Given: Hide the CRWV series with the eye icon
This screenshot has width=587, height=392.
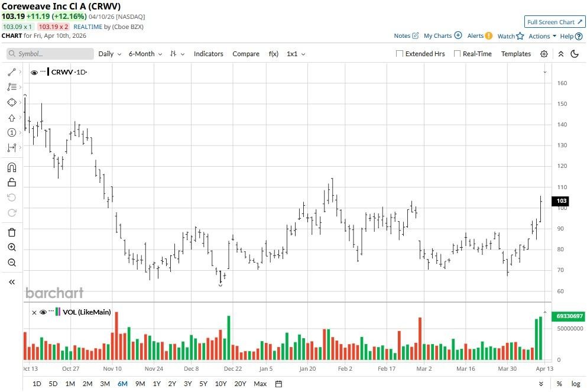Looking at the screenshot, I should [34, 73].
